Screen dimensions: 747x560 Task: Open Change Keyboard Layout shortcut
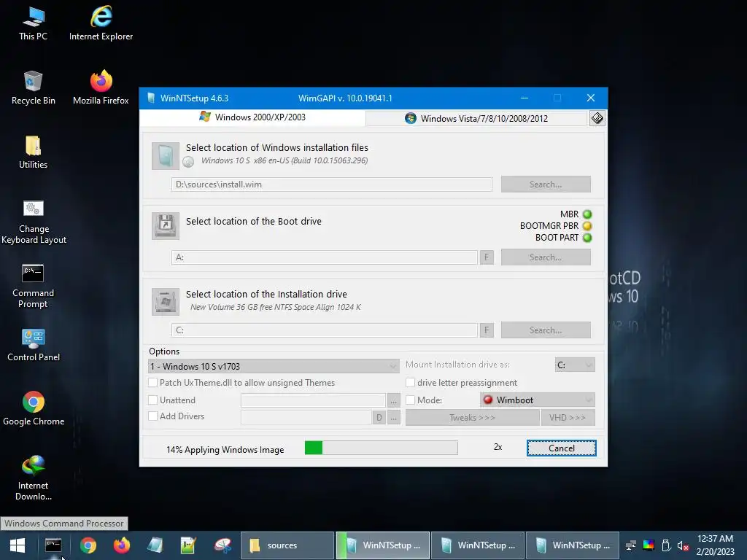[34, 222]
